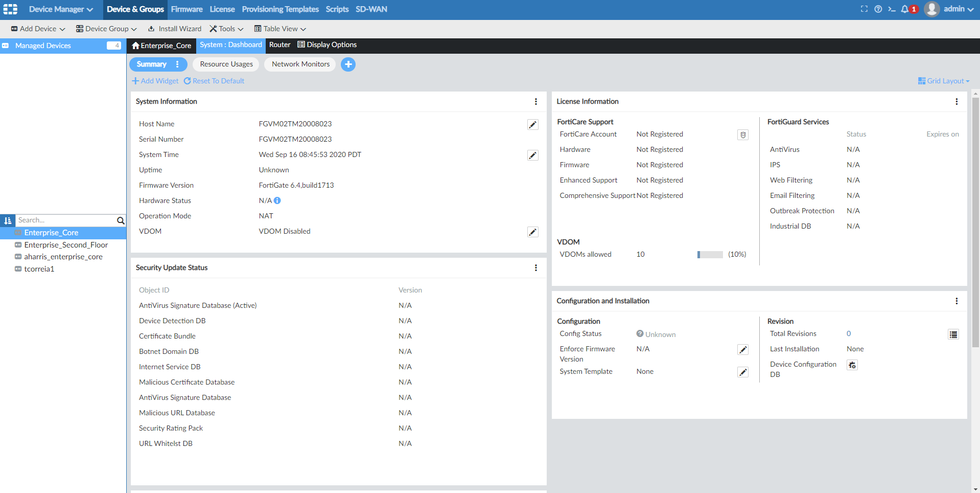Open the notifications bell

click(905, 9)
